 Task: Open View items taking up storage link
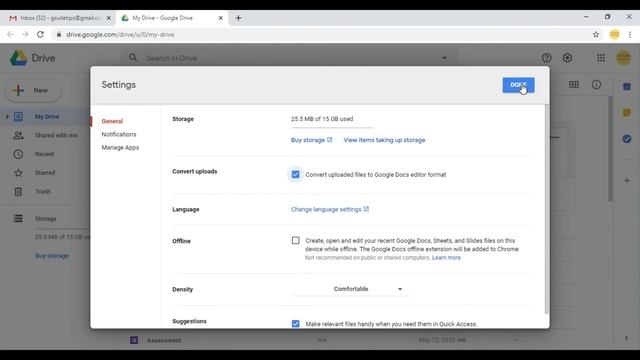click(x=384, y=140)
